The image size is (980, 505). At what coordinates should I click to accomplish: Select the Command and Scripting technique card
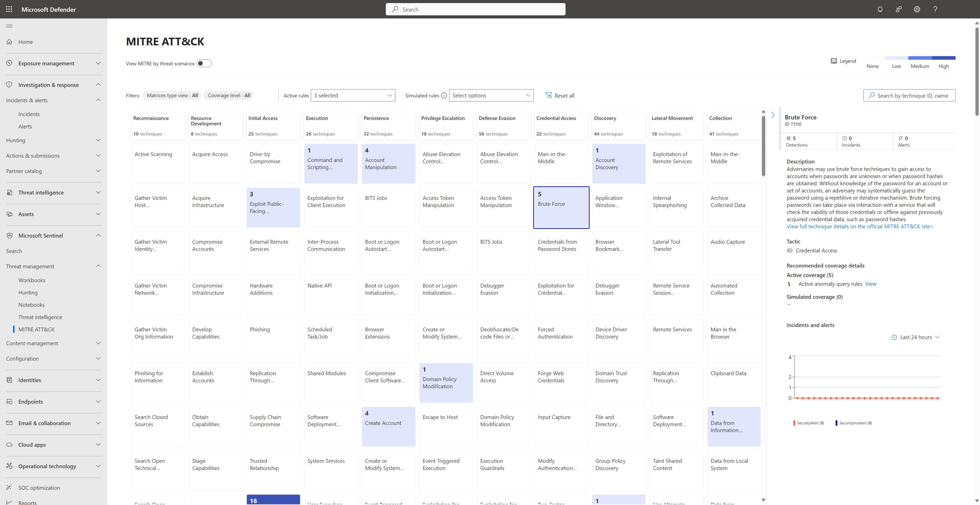pos(331,163)
